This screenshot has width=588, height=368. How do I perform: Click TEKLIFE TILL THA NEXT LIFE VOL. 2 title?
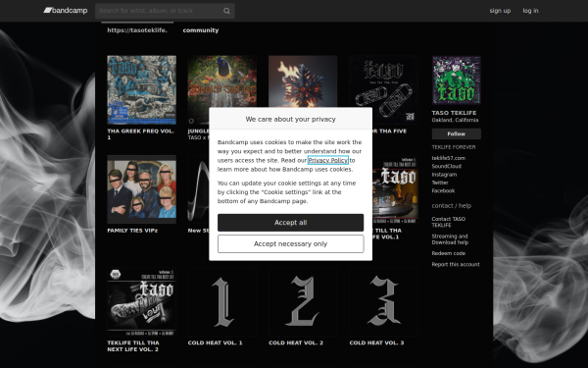133,345
